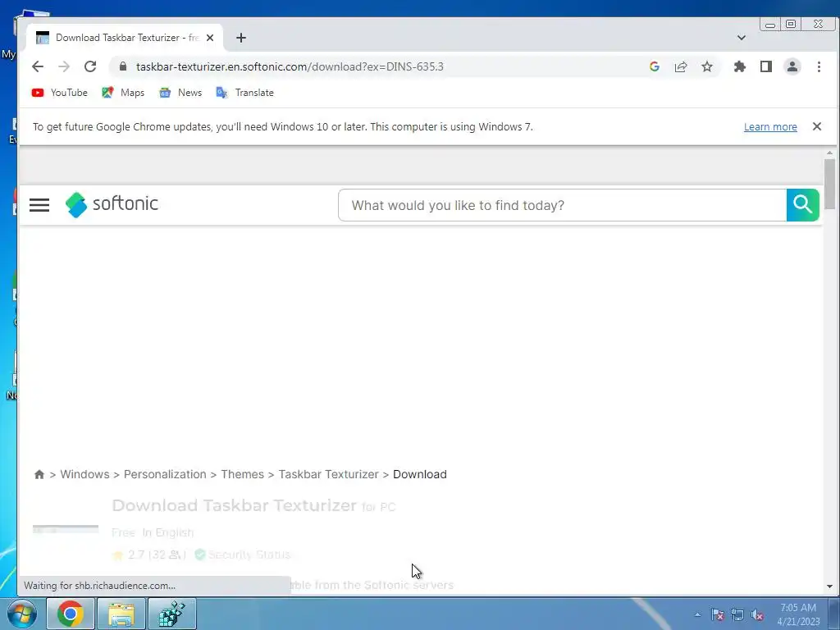Select the Download Taskbar Texturizer tab
This screenshot has height=630, width=840.
[x=125, y=38]
